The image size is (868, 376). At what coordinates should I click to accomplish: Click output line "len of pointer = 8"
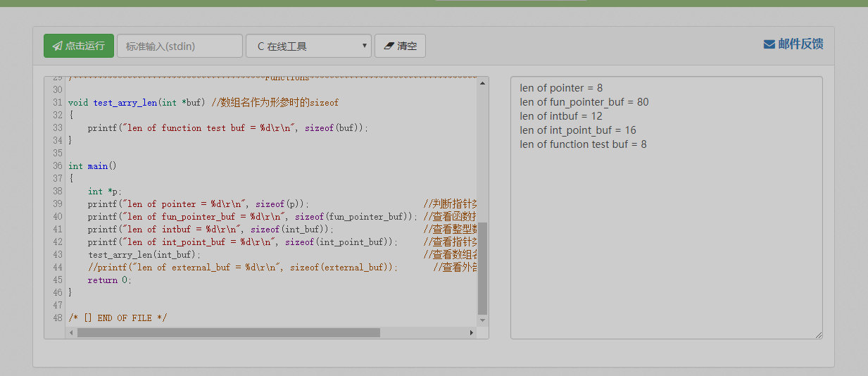click(x=561, y=88)
